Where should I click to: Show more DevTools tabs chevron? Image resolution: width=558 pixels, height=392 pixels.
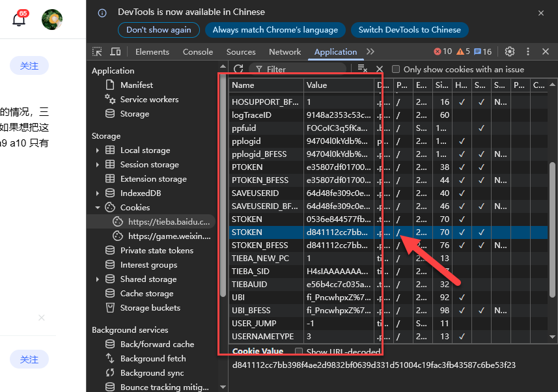(x=370, y=52)
